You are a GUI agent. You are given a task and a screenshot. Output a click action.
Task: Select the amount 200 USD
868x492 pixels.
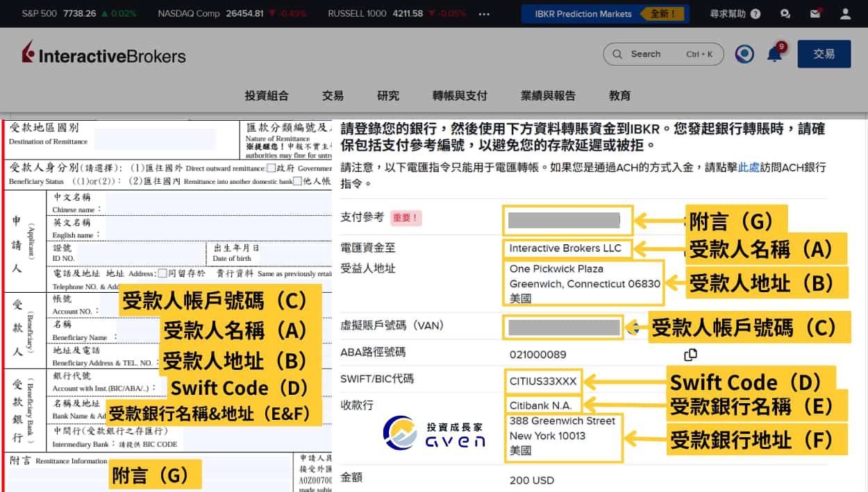coord(533,480)
